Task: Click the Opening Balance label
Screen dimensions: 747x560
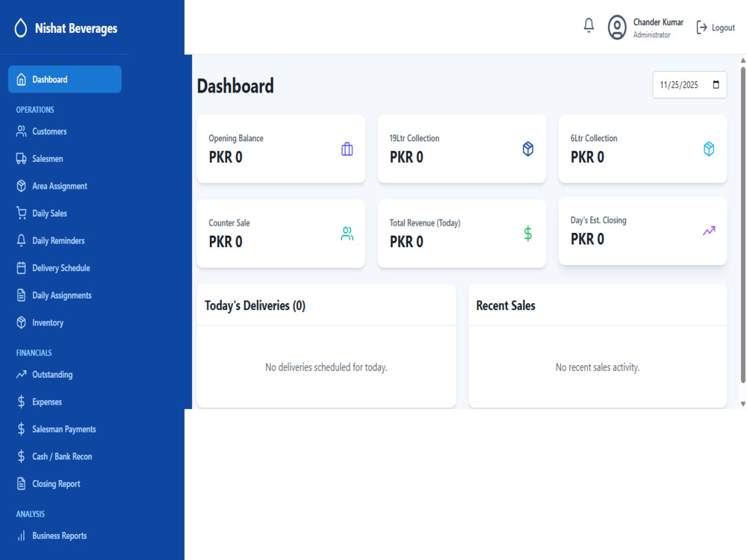Action: [x=236, y=138]
